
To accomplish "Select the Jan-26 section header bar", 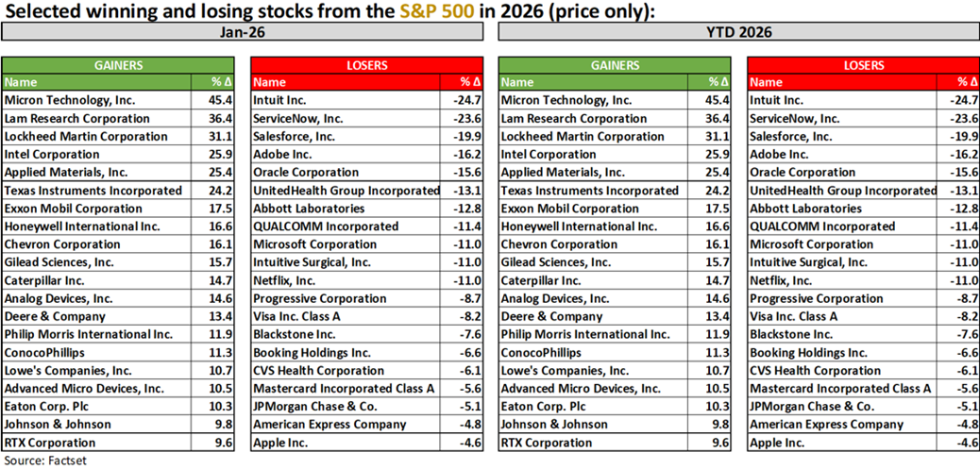I will click(x=242, y=32).
